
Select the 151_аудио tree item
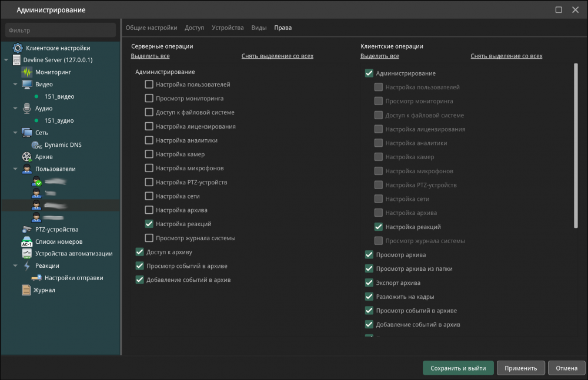[x=59, y=120]
